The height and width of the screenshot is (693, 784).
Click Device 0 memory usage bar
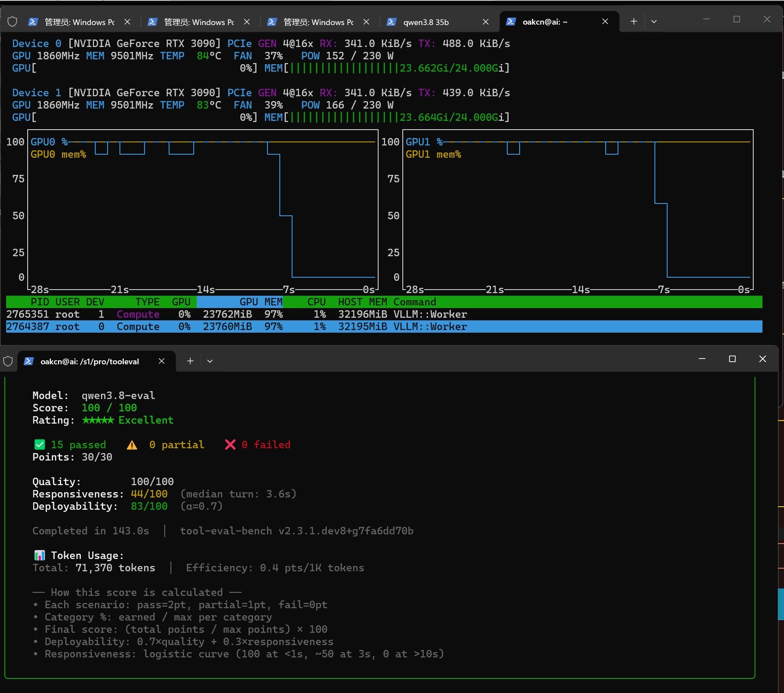[x=387, y=68]
